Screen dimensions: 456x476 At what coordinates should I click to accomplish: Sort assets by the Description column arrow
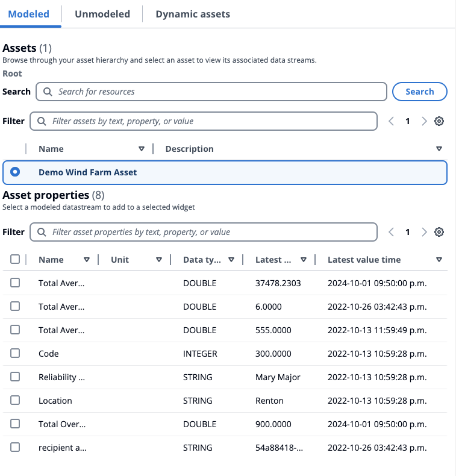point(439,149)
